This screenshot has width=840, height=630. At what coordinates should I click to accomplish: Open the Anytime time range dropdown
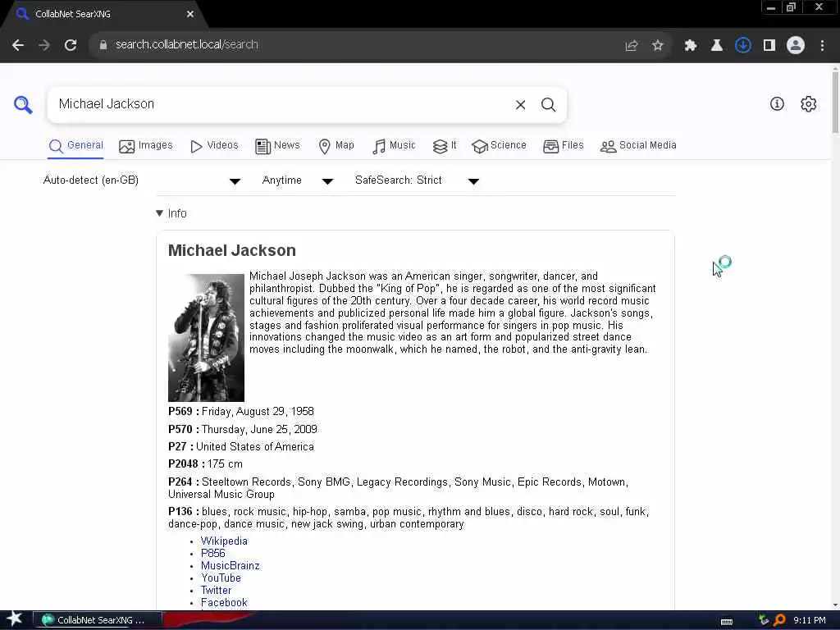pos(298,180)
